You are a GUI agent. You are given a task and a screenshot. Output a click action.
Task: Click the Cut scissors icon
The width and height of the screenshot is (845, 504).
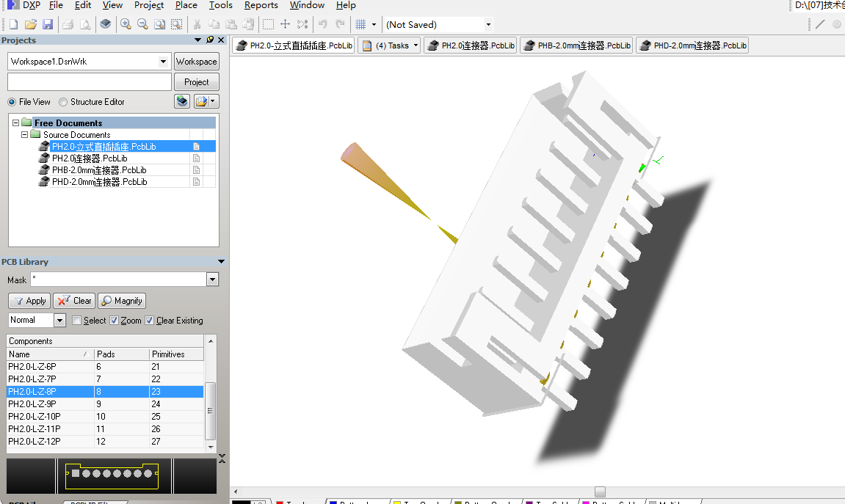point(197,24)
